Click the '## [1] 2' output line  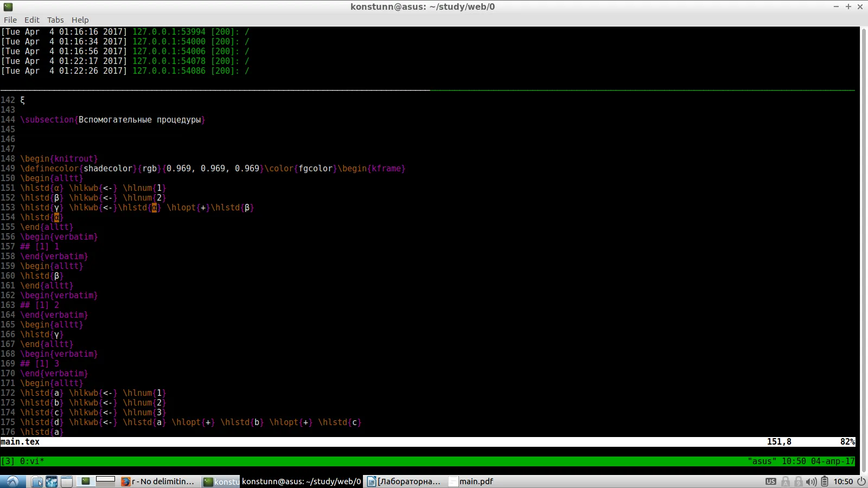pyautogui.click(x=40, y=305)
